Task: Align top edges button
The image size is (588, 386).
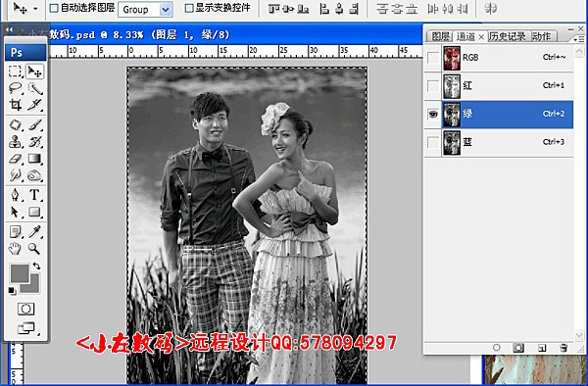Action: (x=274, y=9)
